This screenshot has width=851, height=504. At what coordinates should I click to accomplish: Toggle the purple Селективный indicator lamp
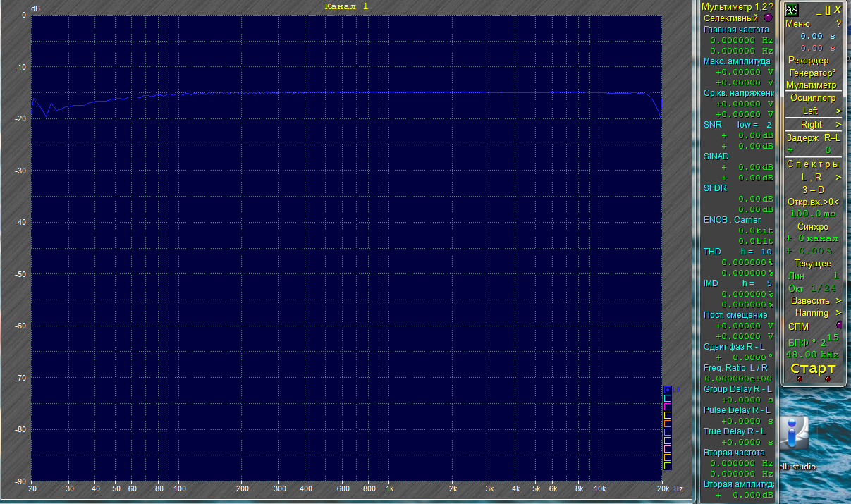point(768,18)
